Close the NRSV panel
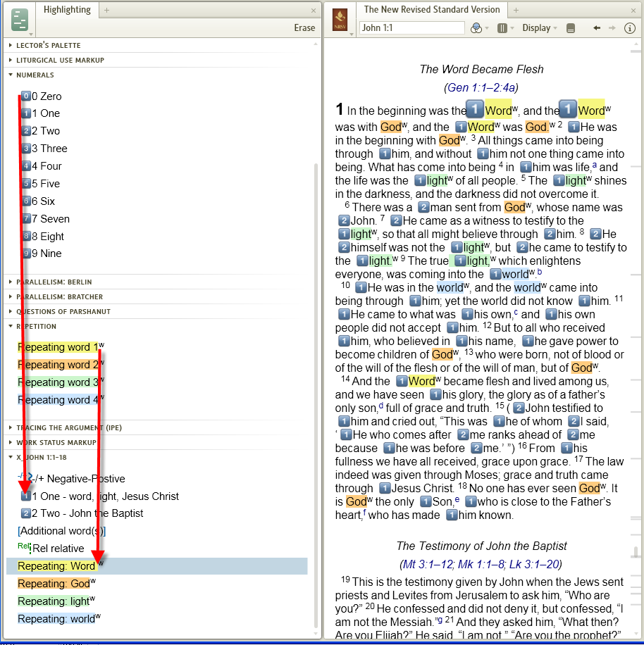644x645 pixels. click(633, 11)
